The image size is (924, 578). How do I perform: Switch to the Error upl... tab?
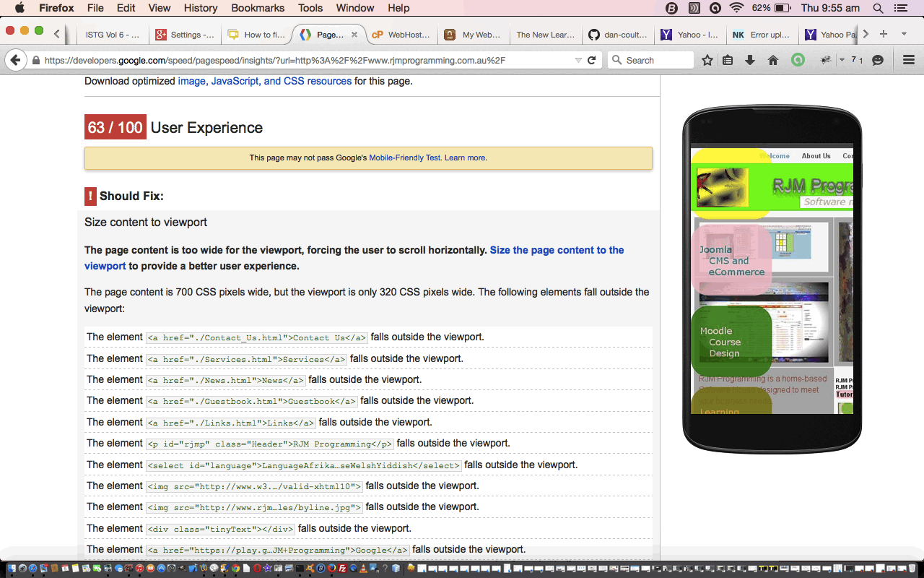pyautogui.click(x=762, y=35)
